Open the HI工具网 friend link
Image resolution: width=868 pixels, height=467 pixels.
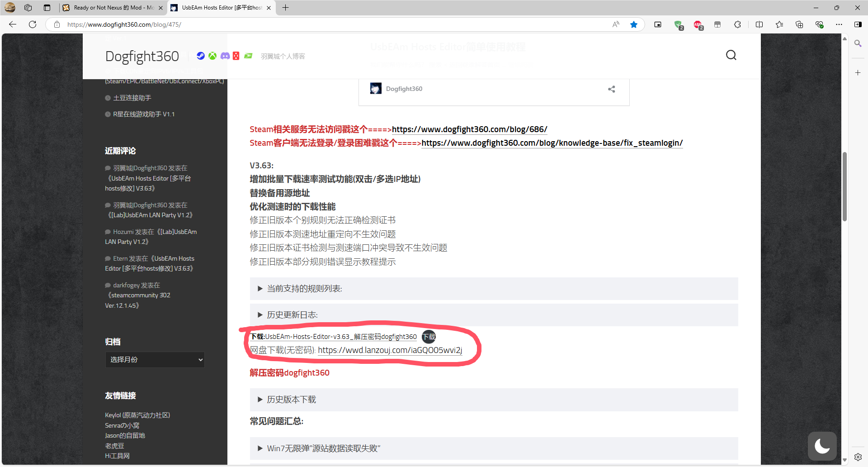pos(117,456)
